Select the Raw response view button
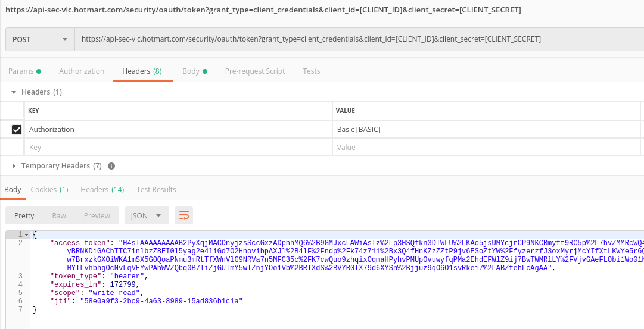 point(59,215)
